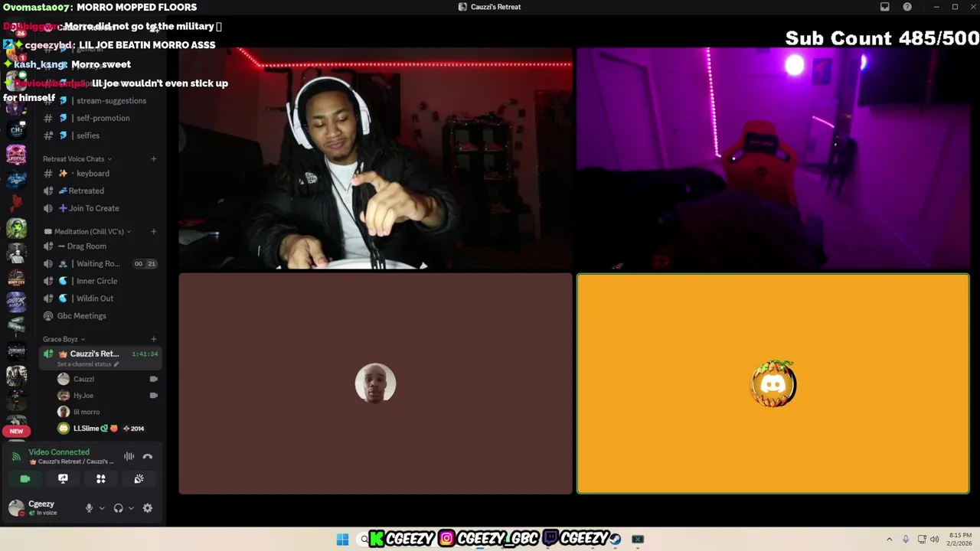980x551 pixels.
Task: Check the green connection signal icon
Action: point(16,457)
